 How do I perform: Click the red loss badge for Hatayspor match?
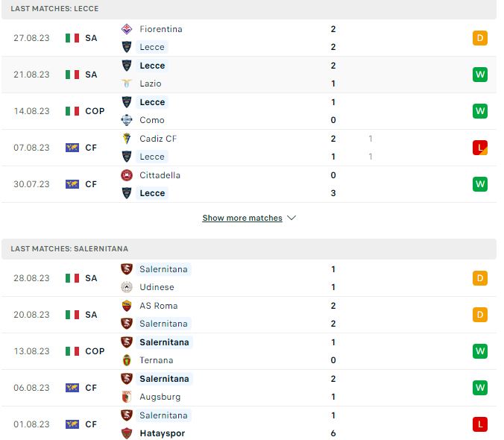480,424
